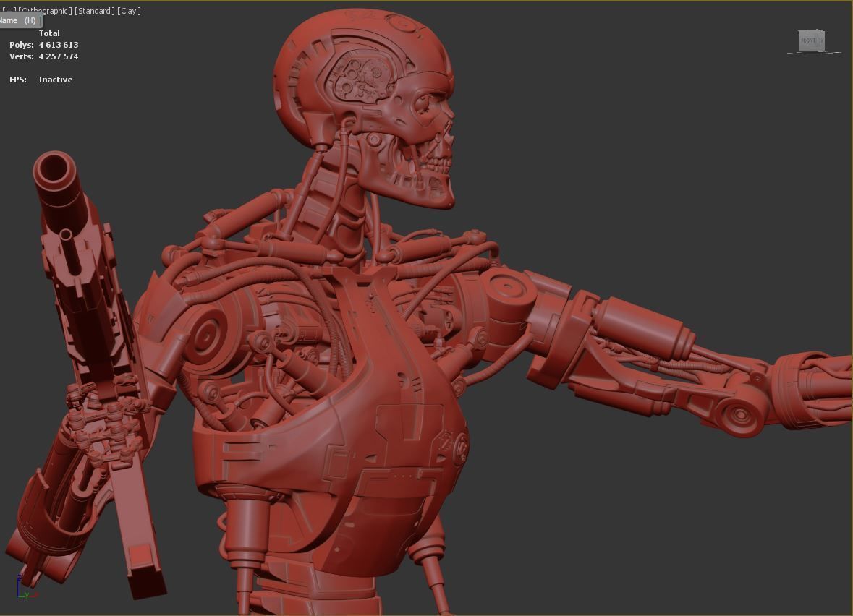
Task: Click the Verts count 4 257 574
Action: pos(58,56)
